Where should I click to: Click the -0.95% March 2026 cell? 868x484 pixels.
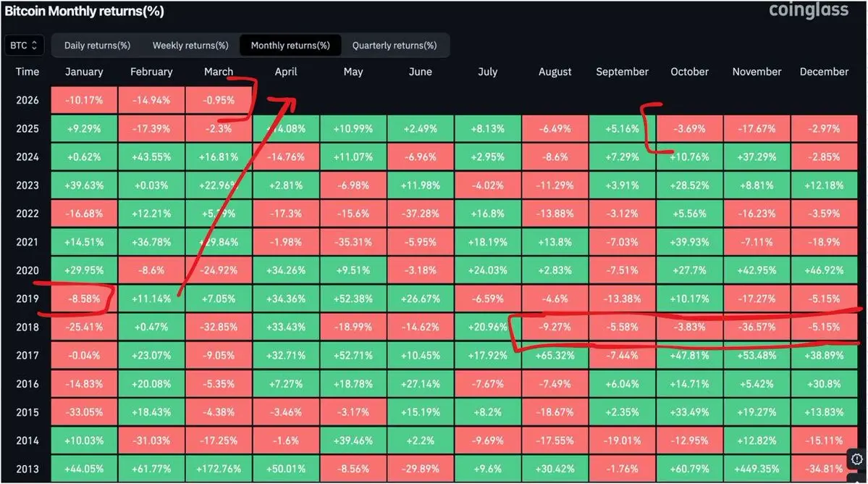[219, 100]
